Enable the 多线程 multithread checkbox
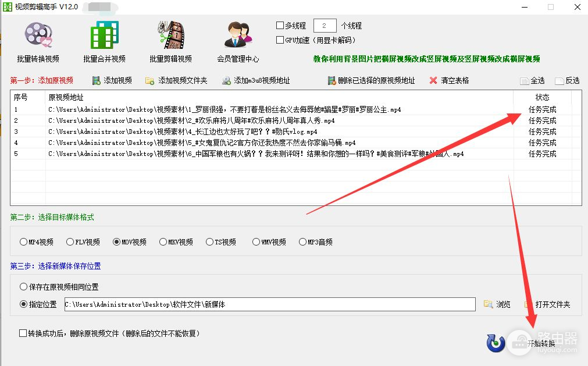 280,26
